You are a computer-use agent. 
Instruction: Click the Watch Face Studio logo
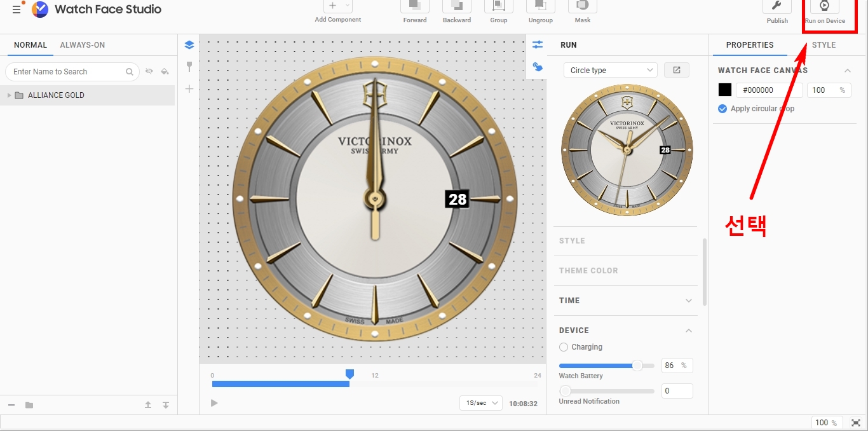(x=40, y=10)
